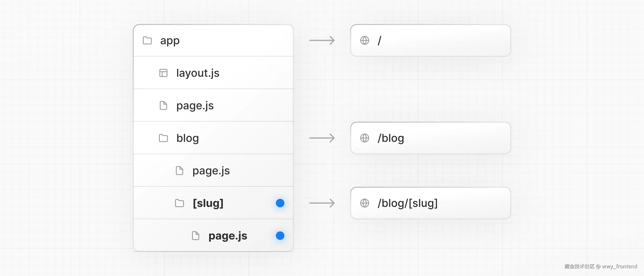Select the [slug] dynamic folder name
This screenshot has width=644, height=276.
(208, 203)
